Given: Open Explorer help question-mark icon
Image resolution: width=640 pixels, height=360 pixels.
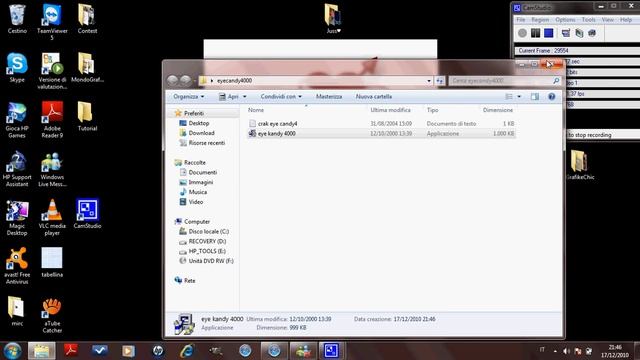Looking at the screenshot, I should point(551,97).
